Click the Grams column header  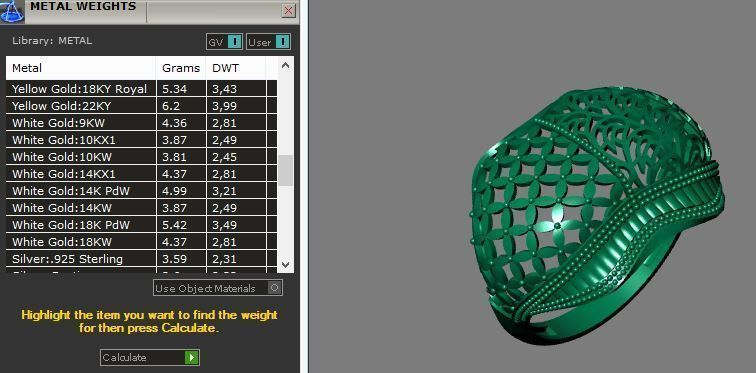181,68
